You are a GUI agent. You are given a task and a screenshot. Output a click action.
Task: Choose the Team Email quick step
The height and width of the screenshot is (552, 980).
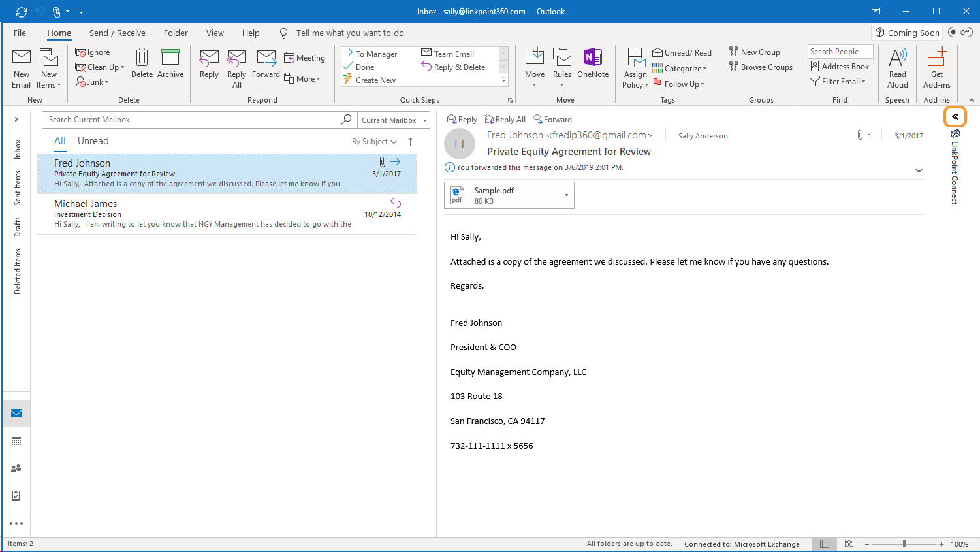coord(448,54)
